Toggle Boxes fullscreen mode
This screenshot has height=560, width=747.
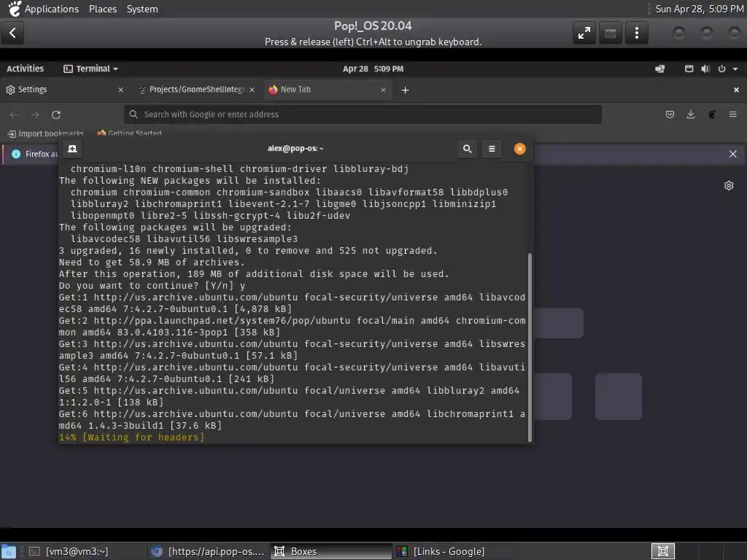[x=584, y=33]
